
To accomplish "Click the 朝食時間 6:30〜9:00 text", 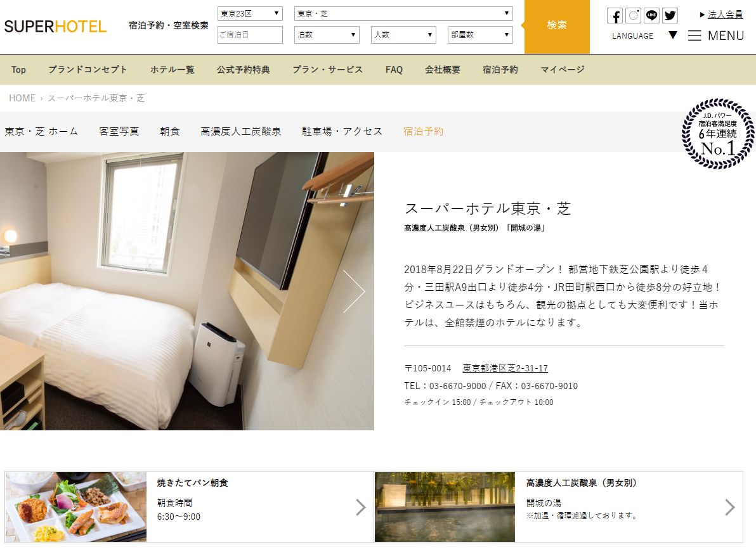I will pos(179,510).
